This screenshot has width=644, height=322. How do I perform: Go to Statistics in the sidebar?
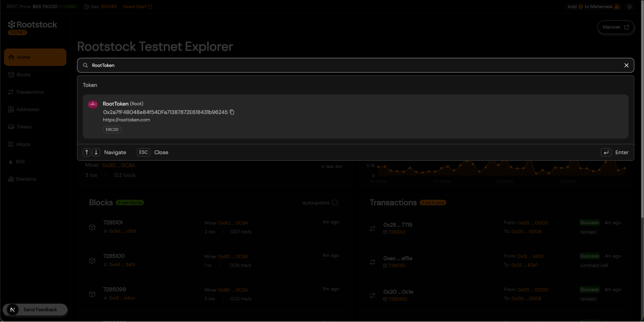click(26, 179)
